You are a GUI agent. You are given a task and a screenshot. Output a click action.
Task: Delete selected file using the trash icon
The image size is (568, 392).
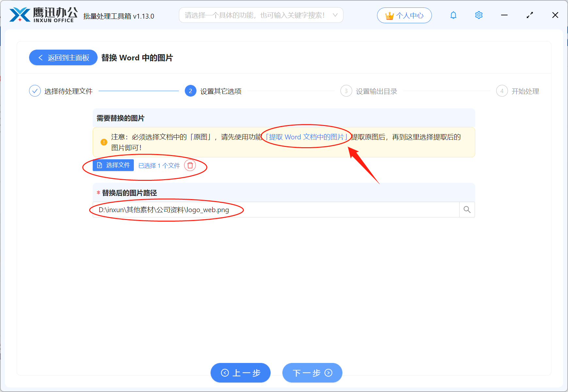(x=190, y=165)
